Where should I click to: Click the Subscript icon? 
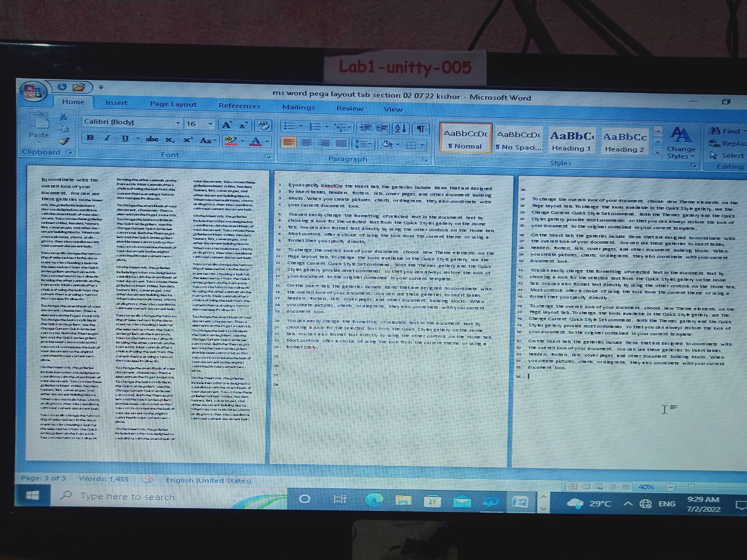(170, 139)
